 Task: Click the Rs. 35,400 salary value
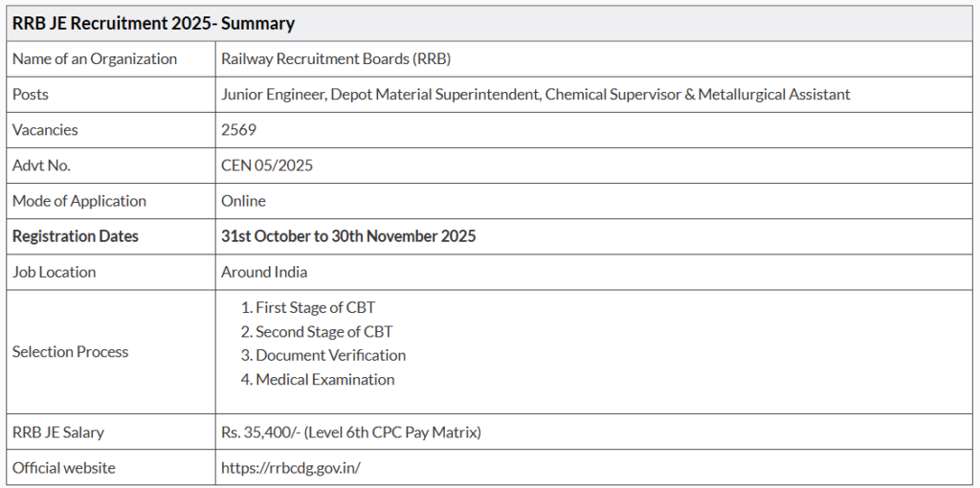pos(350,433)
